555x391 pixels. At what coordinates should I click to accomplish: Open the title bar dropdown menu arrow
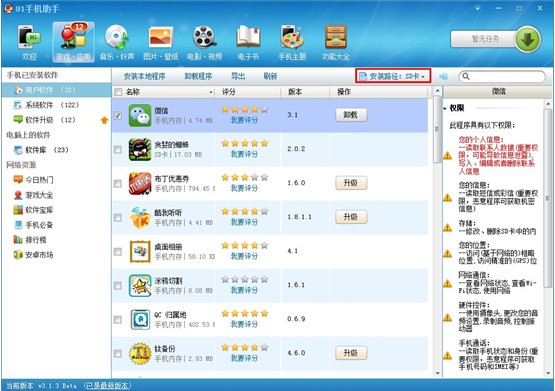[x=477, y=8]
